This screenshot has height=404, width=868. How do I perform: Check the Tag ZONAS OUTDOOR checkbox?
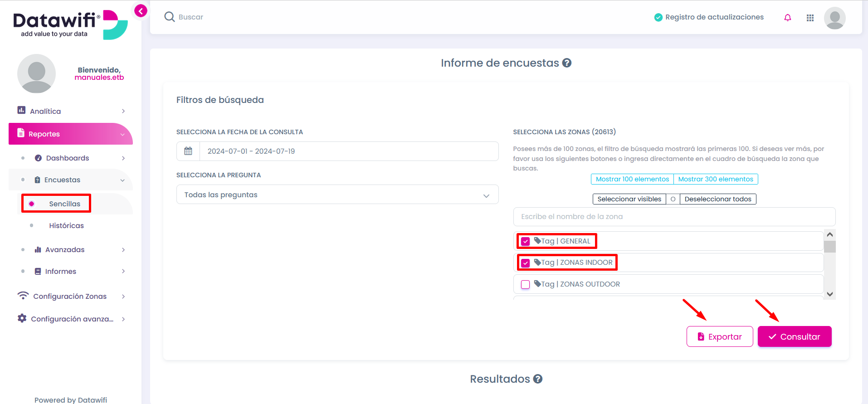point(525,284)
